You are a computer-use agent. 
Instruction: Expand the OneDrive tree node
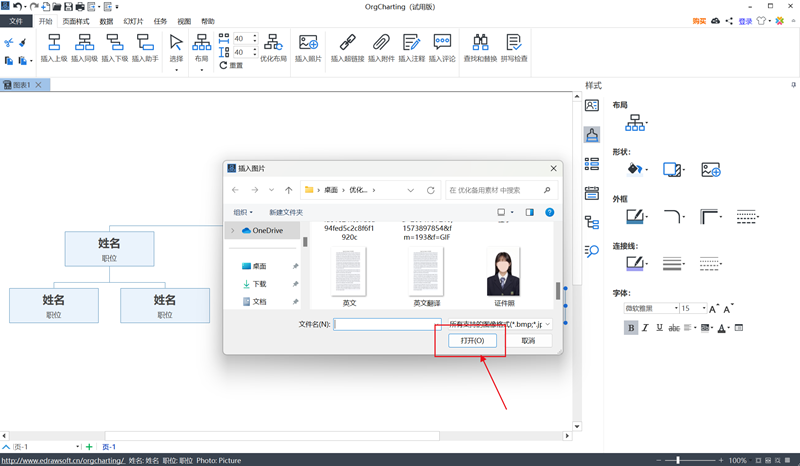[233, 230]
